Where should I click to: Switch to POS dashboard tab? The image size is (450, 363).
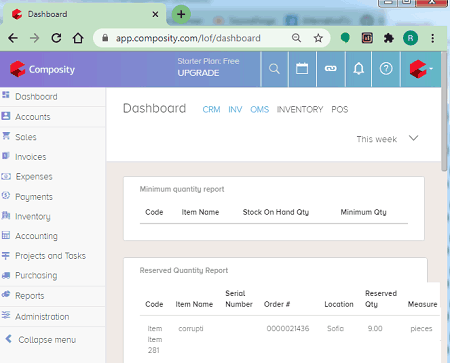[x=340, y=109]
